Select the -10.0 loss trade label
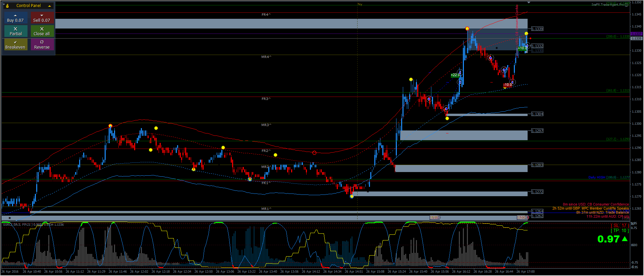The image size is (644, 276). tap(507, 85)
